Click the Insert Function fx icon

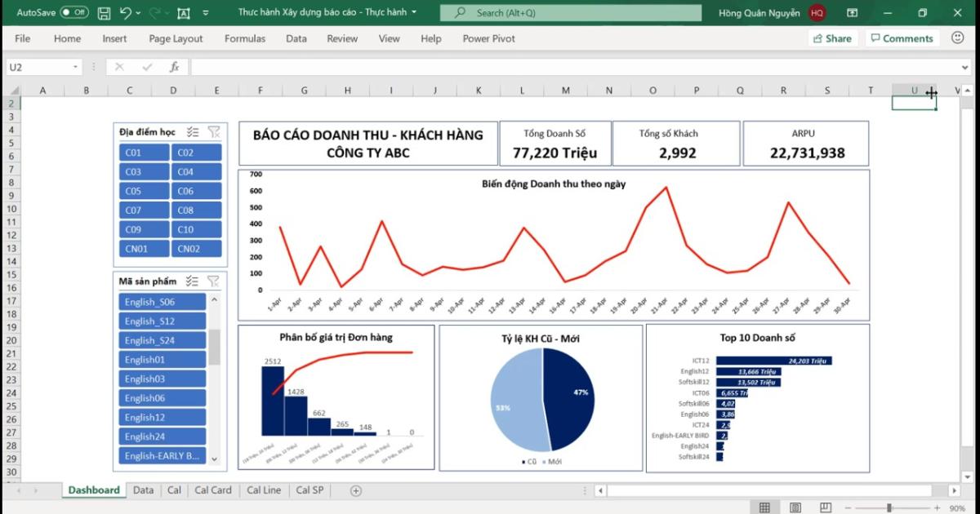[x=174, y=67]
